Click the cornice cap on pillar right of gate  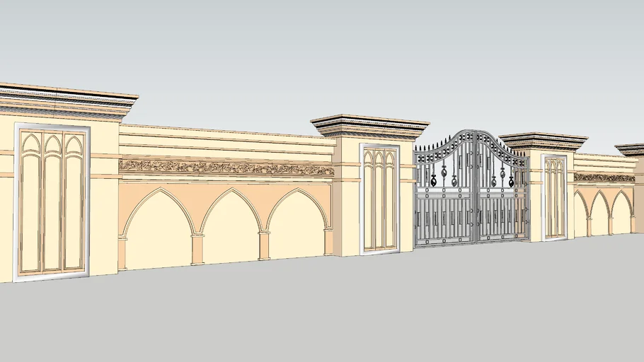pyautogui.click(x=543, y=141)
